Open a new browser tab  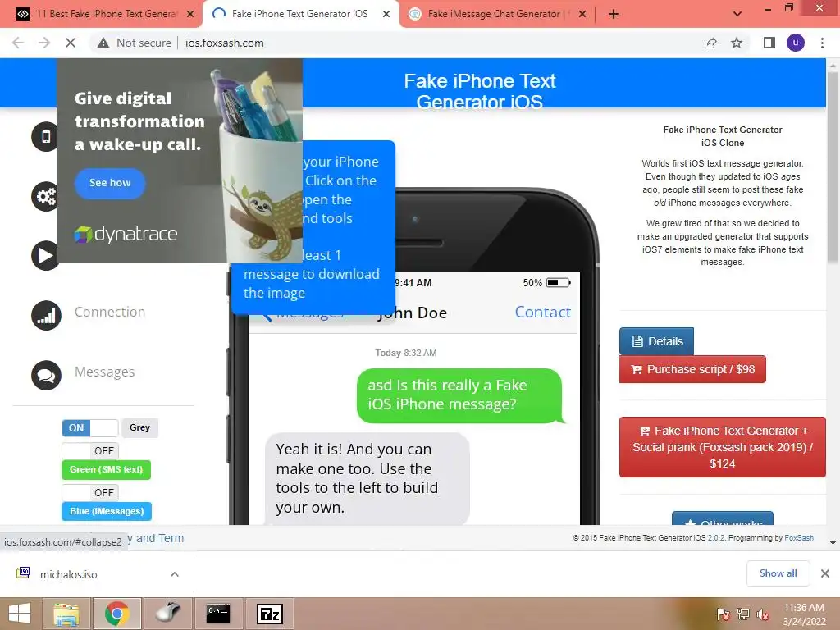pyautogui.click(x=614, y=14)
